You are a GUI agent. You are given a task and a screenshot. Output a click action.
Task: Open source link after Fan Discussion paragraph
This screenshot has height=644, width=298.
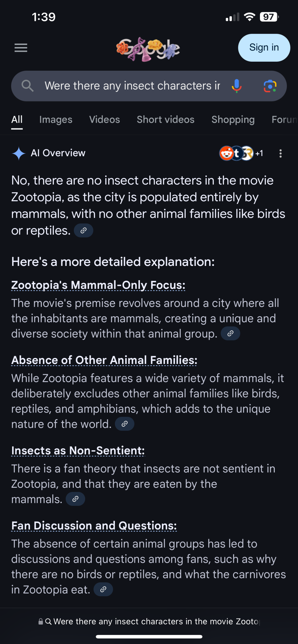tap(103, 589)
